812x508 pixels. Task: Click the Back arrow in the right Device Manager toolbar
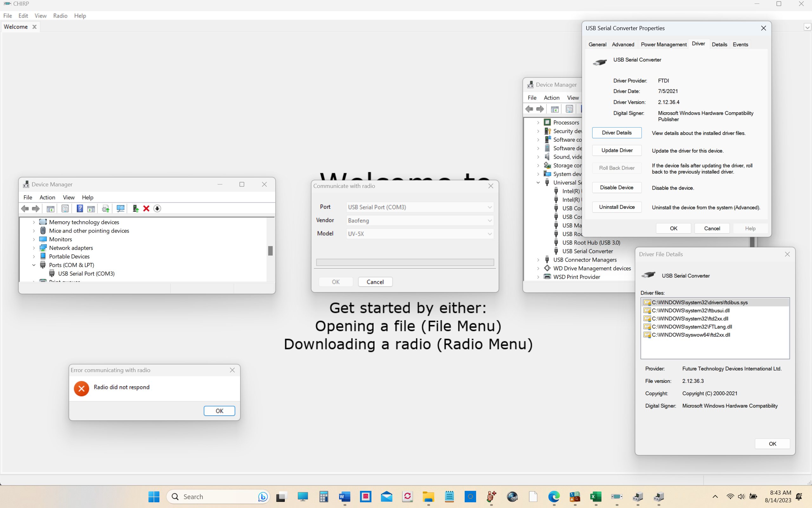(529, 109)
